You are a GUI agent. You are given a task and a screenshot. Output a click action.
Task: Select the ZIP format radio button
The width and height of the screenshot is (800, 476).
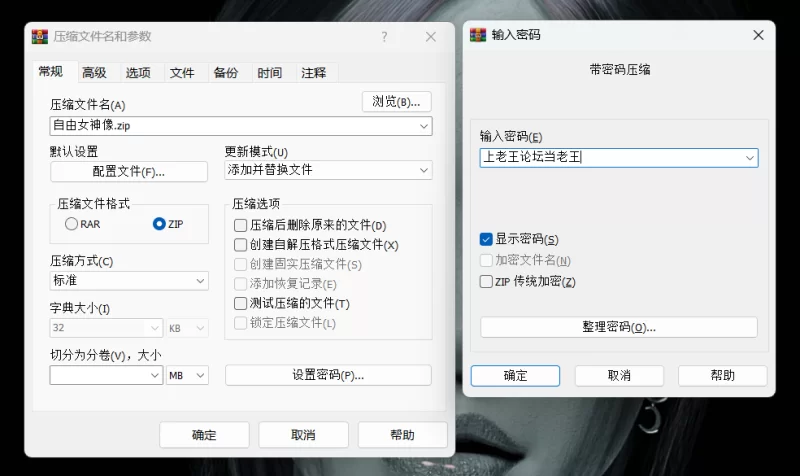tap(159, 223)
